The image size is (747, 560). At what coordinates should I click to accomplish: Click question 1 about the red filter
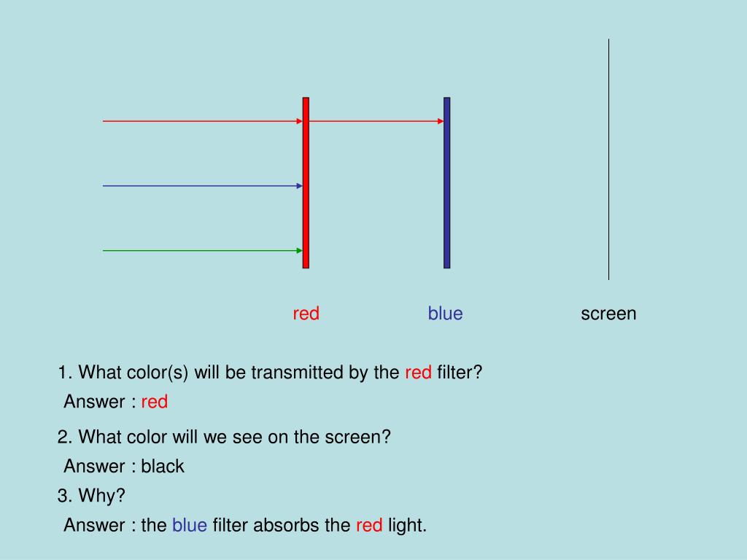coord(270,373)
